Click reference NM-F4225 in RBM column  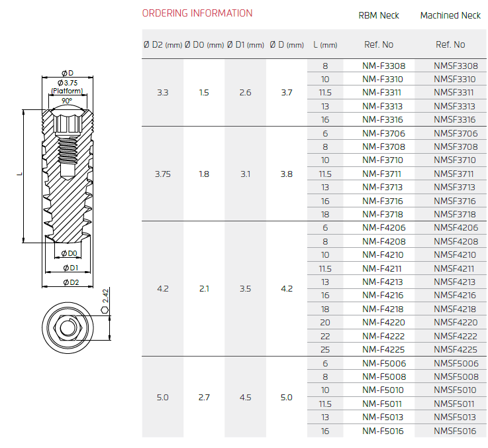(384, 349)
